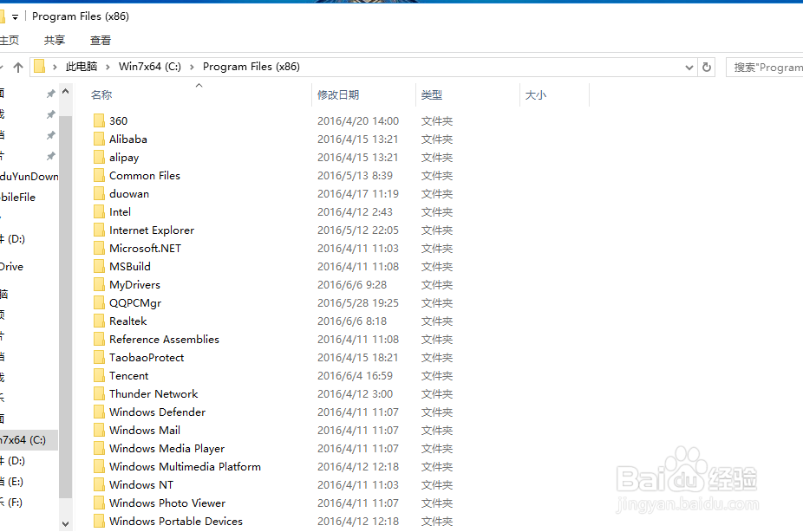Expand the chevron after Win7x64 (C:) in the path
This screenshot has height=532, width=803.
click(x=192, y=67)
